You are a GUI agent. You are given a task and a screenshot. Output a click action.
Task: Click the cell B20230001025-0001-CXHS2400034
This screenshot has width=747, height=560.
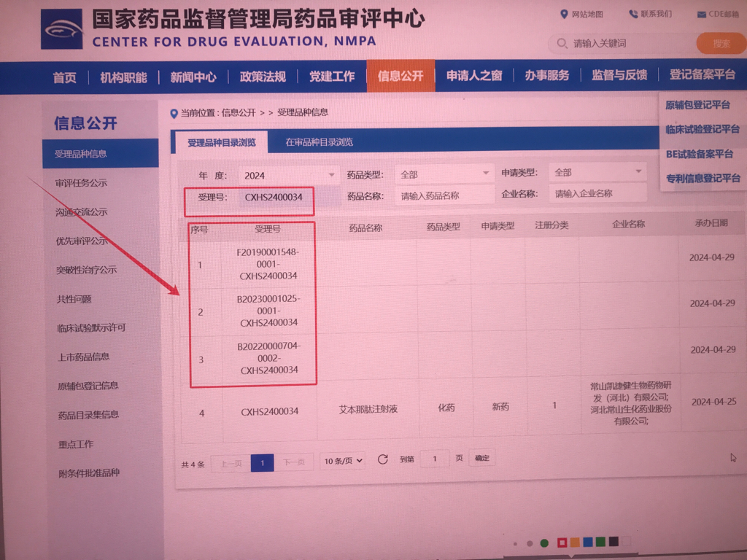click(268, 311)
